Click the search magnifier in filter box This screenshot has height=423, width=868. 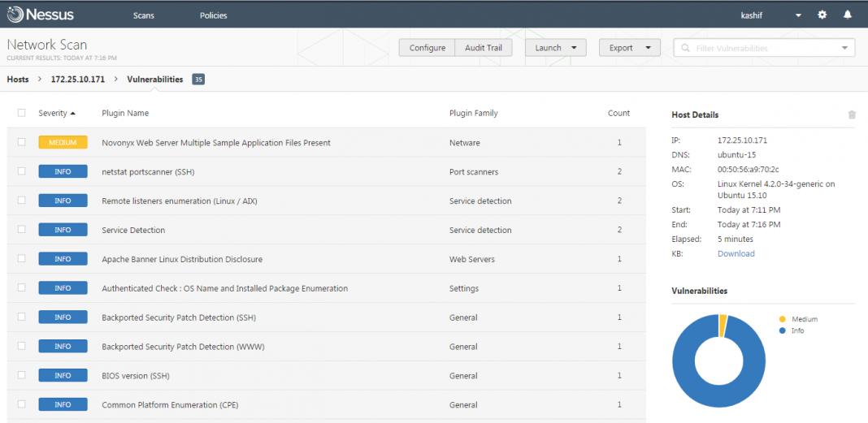coord(685,48)
